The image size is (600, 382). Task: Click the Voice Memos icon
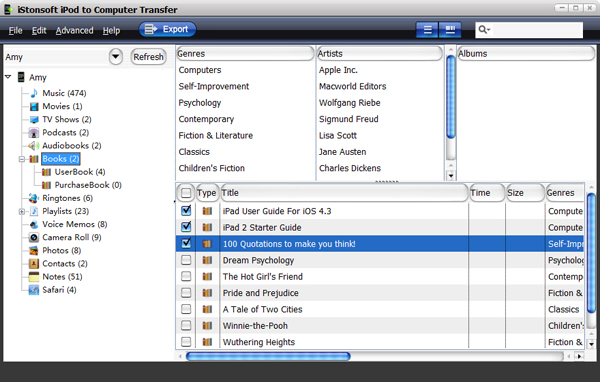pos(34,224)
